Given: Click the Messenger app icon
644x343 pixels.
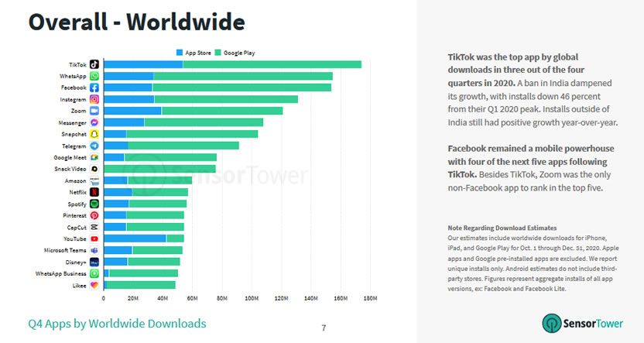Looking at the screenshot, I should tap(94, 122).
